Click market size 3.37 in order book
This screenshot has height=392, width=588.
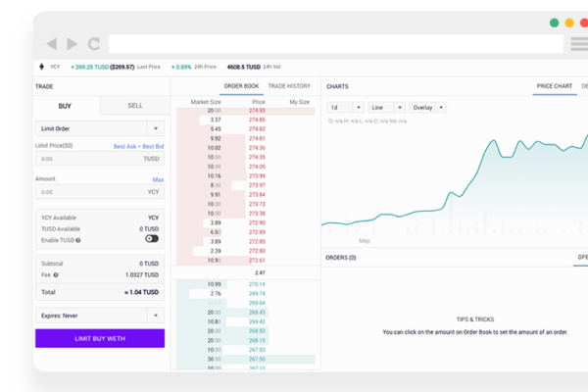pyautogui.click(x=216, y=120)
